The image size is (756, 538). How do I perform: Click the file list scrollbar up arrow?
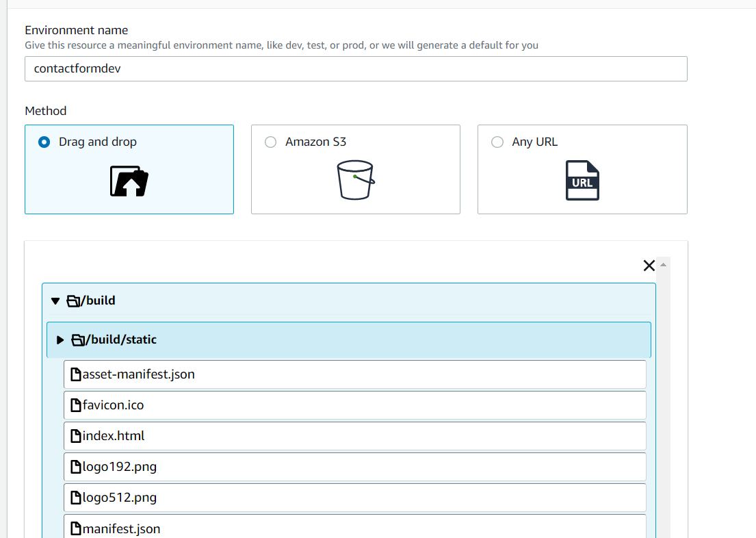coord(664,264)
